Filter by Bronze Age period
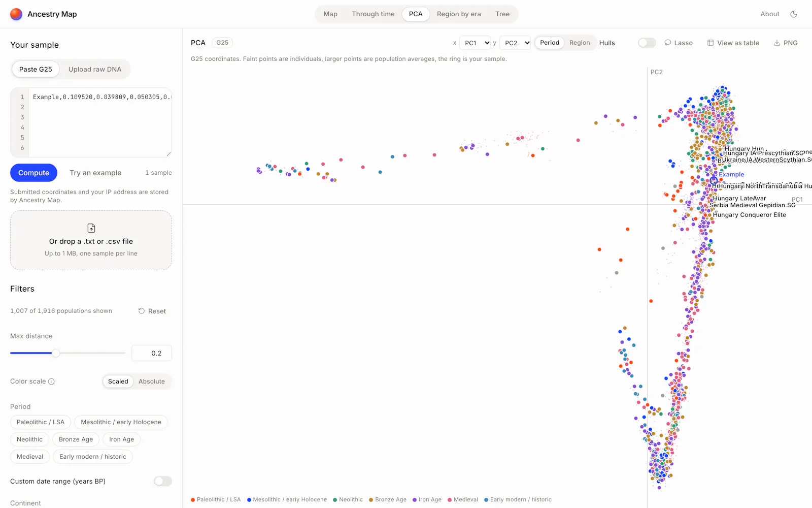This screenshot has width=812, height=508. tap(76, 439)
